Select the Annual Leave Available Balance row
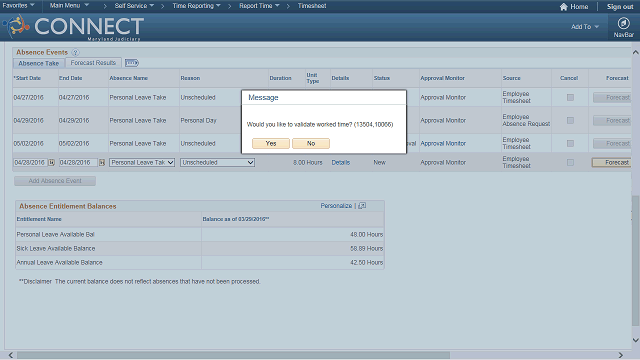Viewport: 640px width, 360px height. point(200,262)
